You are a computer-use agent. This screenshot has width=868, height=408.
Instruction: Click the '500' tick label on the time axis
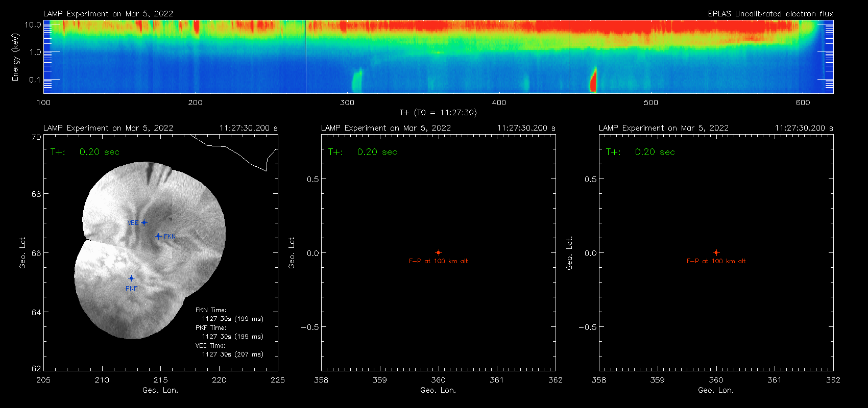click(651, 103)
